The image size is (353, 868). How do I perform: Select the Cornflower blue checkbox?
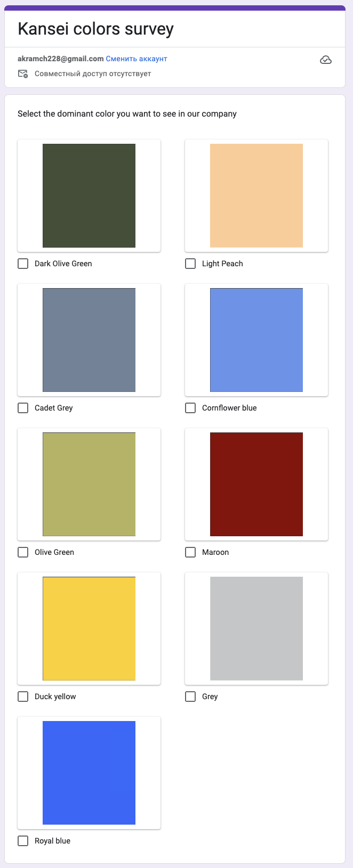click(190, 408)
